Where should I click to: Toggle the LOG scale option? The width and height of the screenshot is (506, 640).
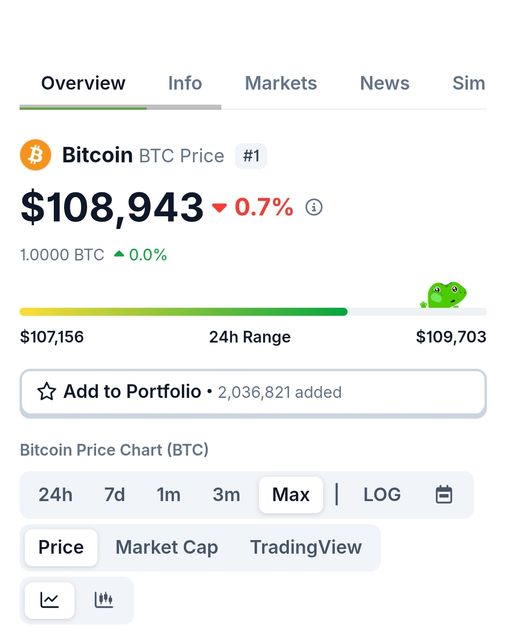pyautogui.click(x=382, y=495)
